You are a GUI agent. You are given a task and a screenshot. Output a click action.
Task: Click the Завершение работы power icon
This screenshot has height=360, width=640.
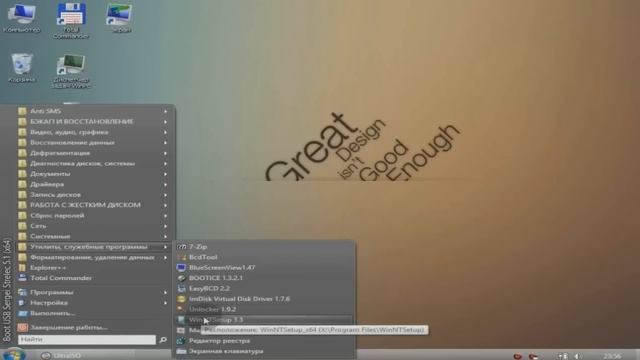click(22, 327)
